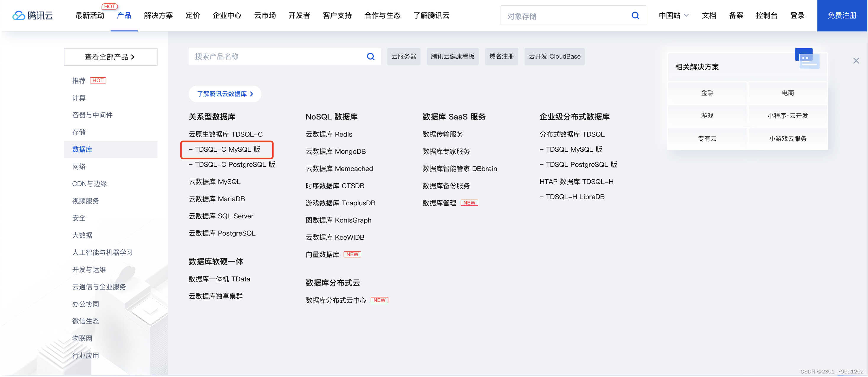Open 云数据库 MySQL product
Viewport: 868px width, 377px height.
[x=215, y=182]
